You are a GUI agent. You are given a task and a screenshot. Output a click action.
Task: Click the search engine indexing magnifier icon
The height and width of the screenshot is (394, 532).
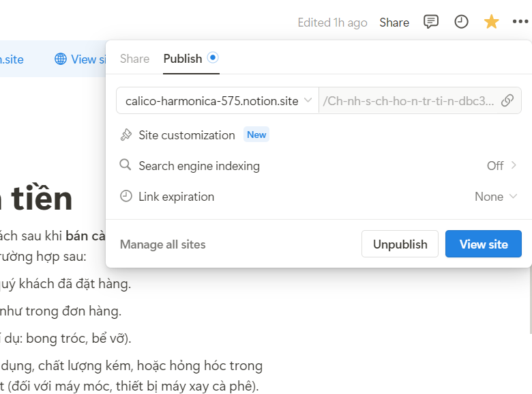125,165
